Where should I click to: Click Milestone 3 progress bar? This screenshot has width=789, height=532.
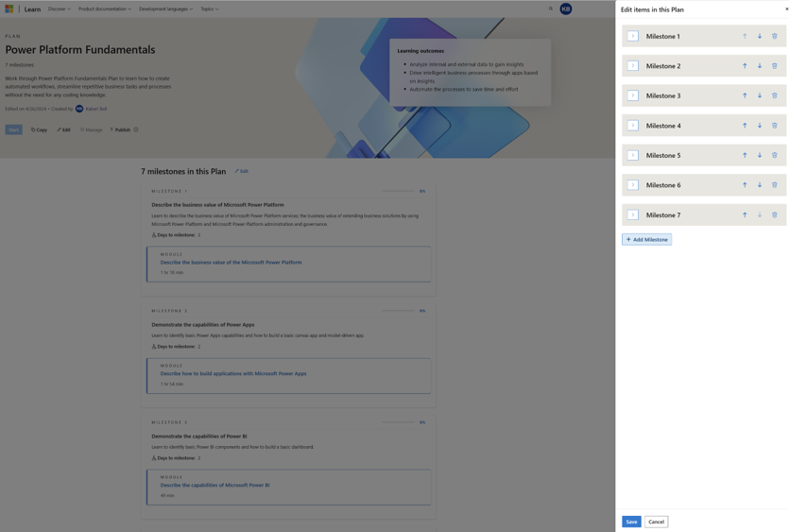pos(399,422)
